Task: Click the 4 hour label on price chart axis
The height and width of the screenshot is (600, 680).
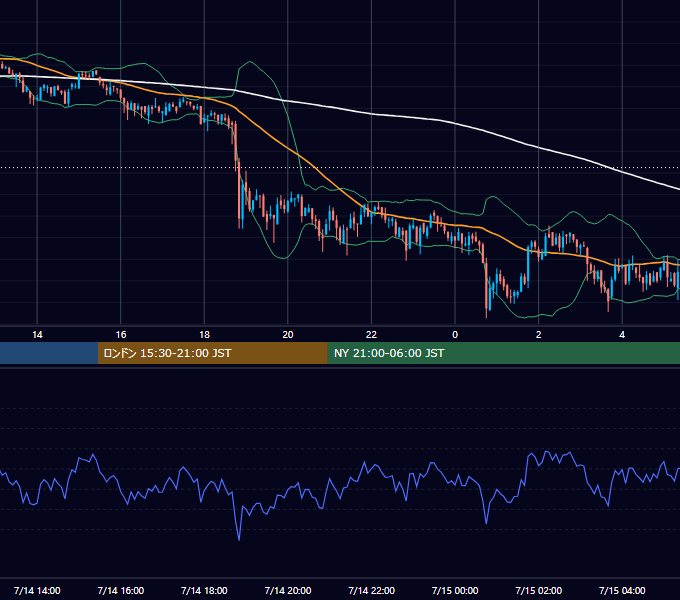Action: coord(622,335)
